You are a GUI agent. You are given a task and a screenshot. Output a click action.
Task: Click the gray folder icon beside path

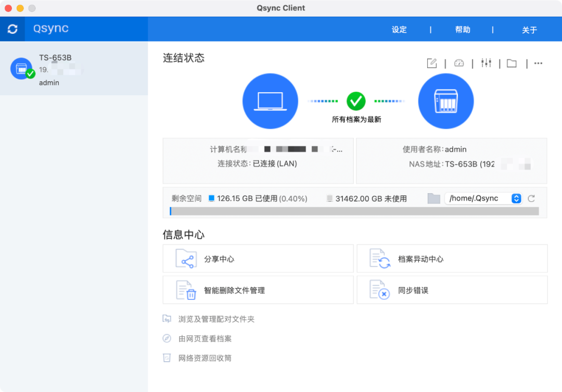(x=433, y=198)
